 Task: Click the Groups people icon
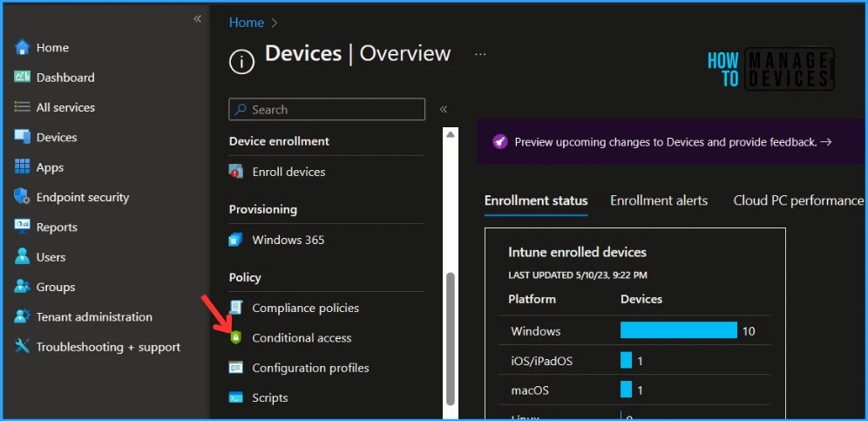(x=22, y=287)
